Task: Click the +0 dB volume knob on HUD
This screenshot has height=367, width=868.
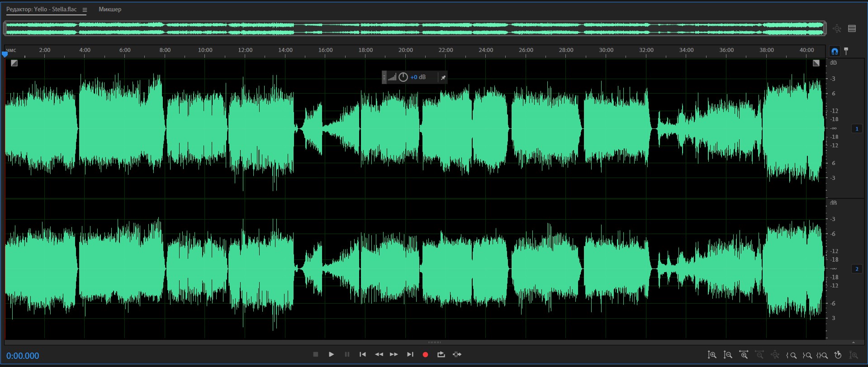Action: [x=403, y=77]
